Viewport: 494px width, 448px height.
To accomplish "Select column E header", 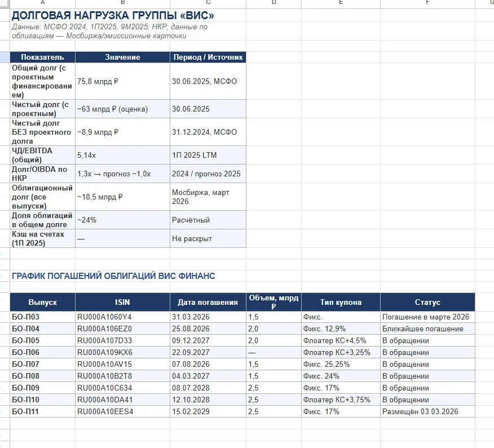I will point(341,3).
